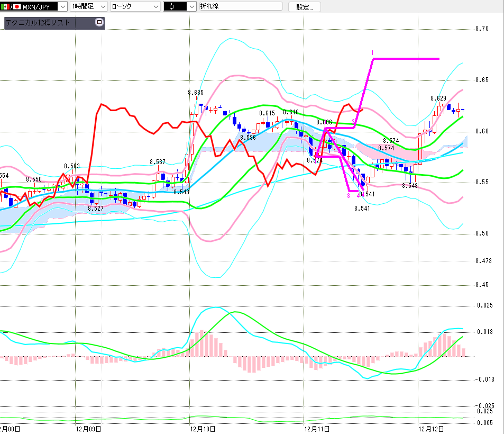Screen dimensions: 504x434
Task: Open the 設定... settings button
Action: click(x=304, y=7)
